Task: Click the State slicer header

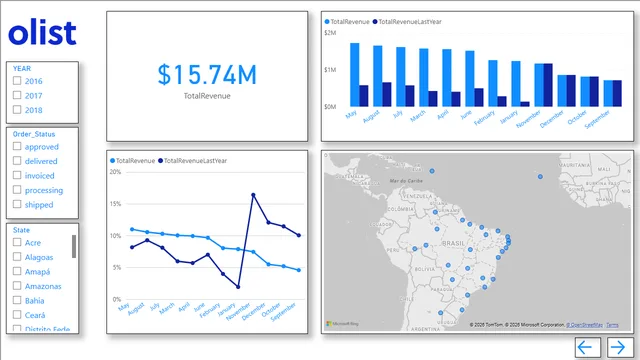Action: pos(21,230)
